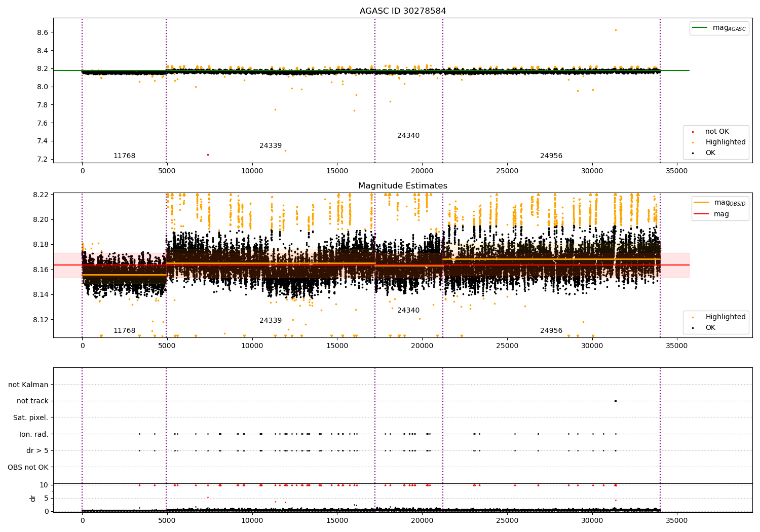Click OBSID label "11768" in the middle plot

click(125, 331)
